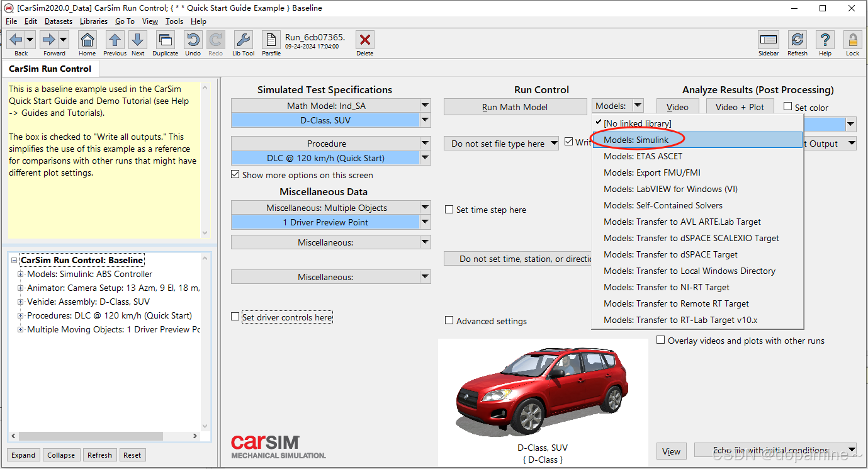Viewport: 868px width, 469px height.
Task: Toggle 'Show more options on this screen'
Action: pos(235,175)
